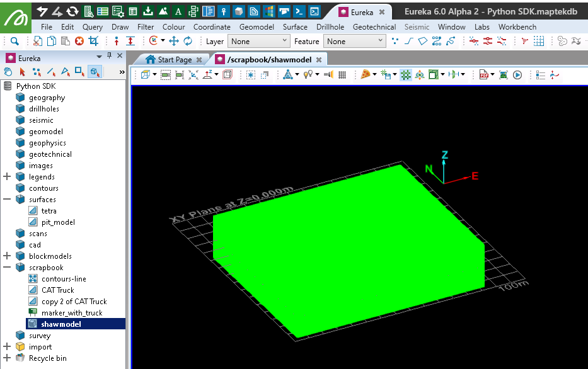Select the crop tool icon
This screenshot has height=369, width=588.
[93, 41]
